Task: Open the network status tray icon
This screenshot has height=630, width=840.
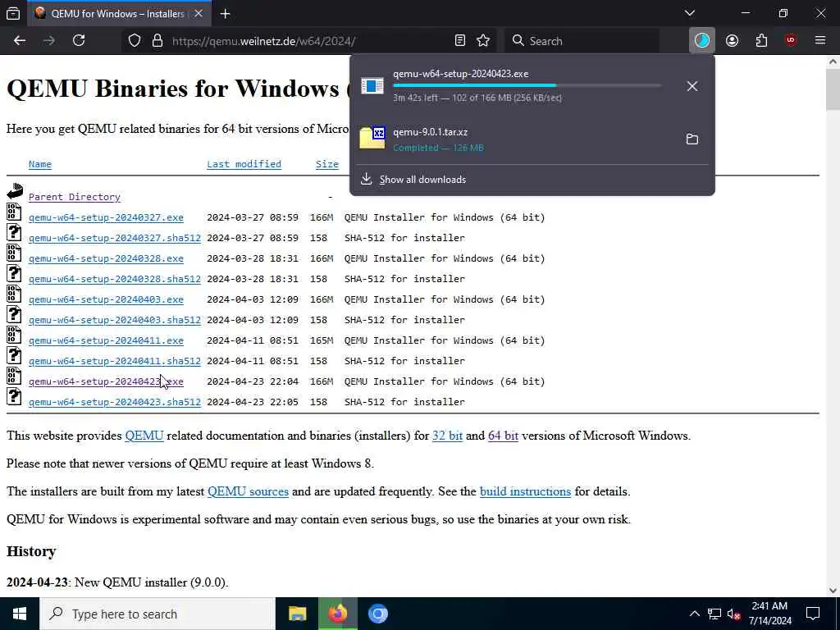Action: pyautogui.click(x=714, y=614)
